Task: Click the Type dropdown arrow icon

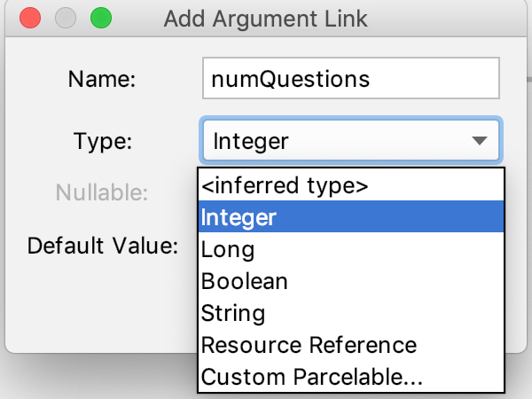Action: pyautogui.click(x=479, y=141)
